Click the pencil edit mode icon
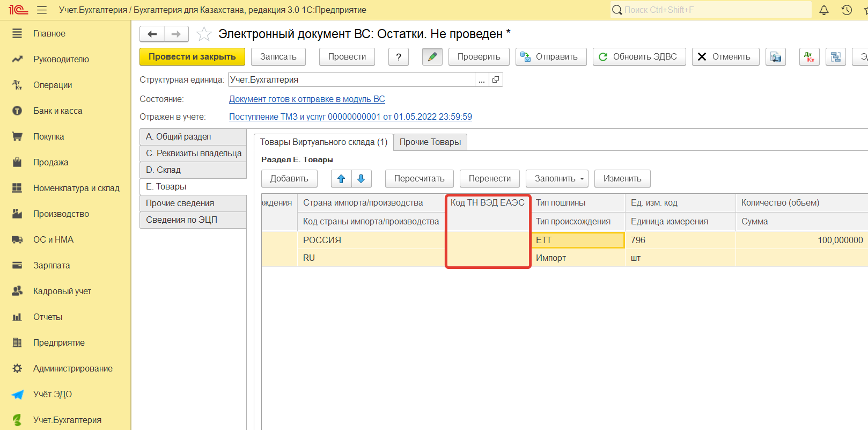This screenshot has width=868, height=430. tap(432, 57)
